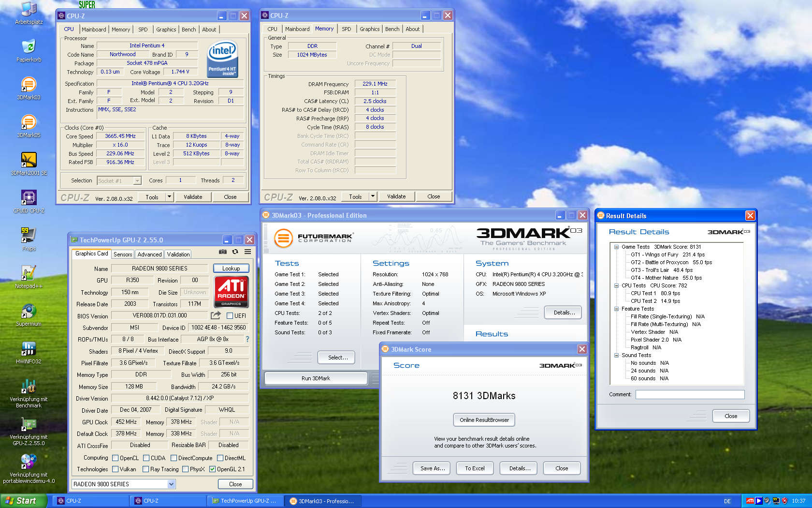This screenshot has width=812, height=508.
Task: Open the 3DMark03 desktop shortcut
Action: tap(29, 89)
